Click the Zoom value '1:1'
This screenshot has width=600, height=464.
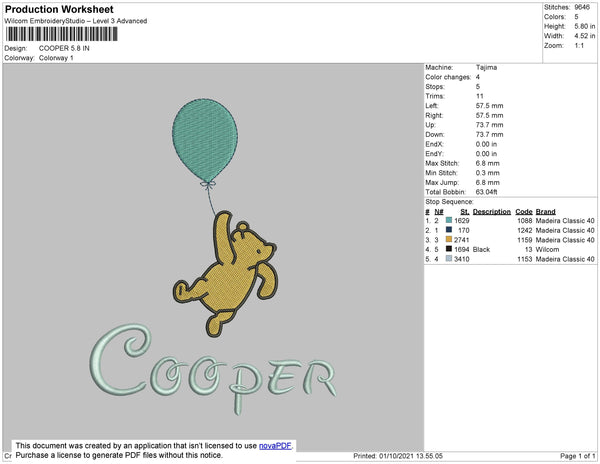coord(579,46)
